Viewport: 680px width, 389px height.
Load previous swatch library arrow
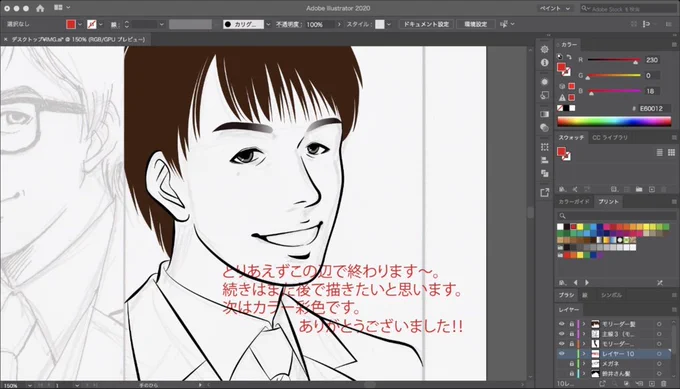coord(575,283)
